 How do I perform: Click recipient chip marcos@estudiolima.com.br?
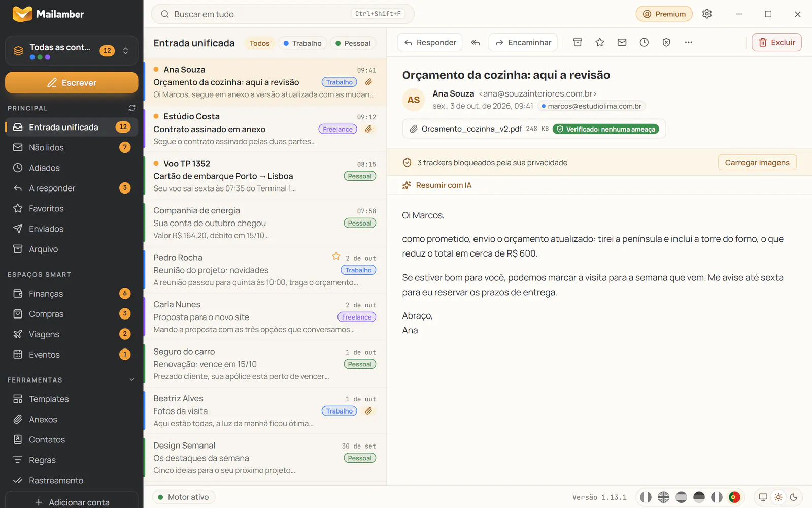pyautogui.click(x=591, y=106)
